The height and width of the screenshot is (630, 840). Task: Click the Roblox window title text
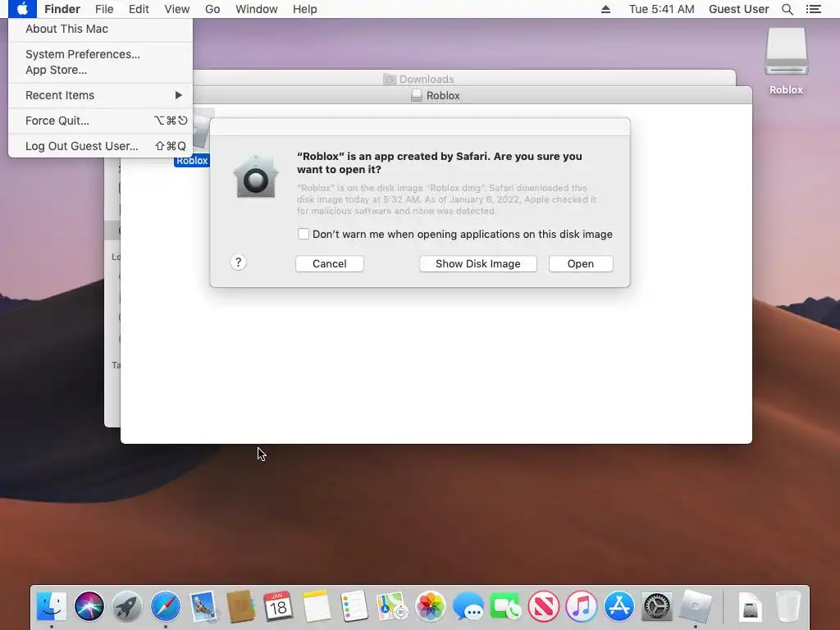[443, 95]
